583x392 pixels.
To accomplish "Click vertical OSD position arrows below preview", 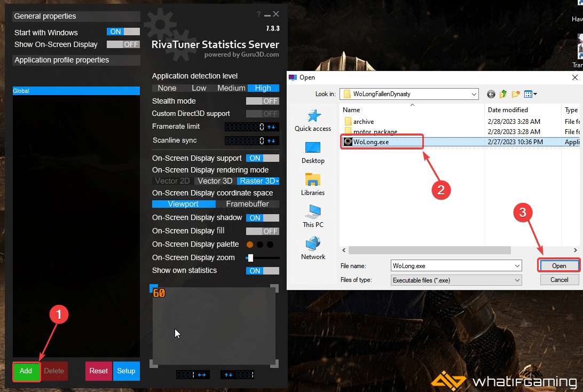I will pos(229,375).
